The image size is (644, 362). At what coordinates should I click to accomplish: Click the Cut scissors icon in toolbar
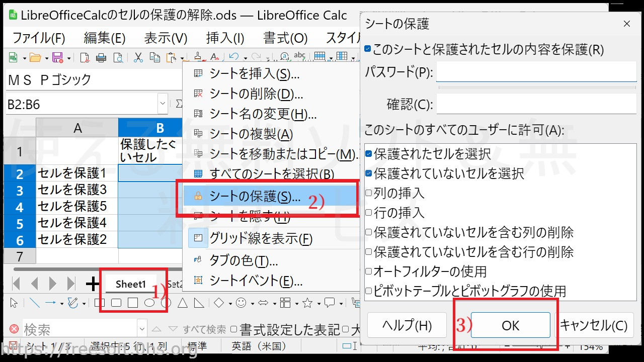(138, 57)
